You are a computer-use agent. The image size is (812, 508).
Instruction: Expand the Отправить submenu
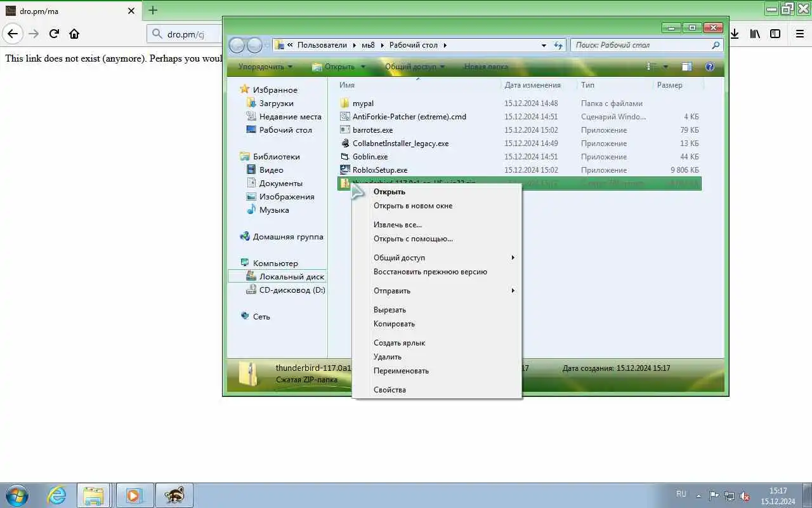point(436,291)
